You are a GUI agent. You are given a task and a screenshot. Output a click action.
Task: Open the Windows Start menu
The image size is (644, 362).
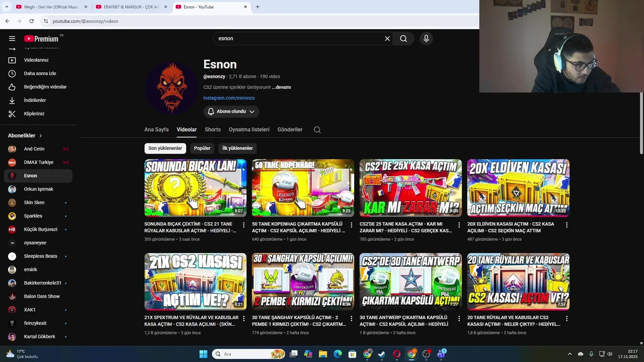[x=203, y=354]
